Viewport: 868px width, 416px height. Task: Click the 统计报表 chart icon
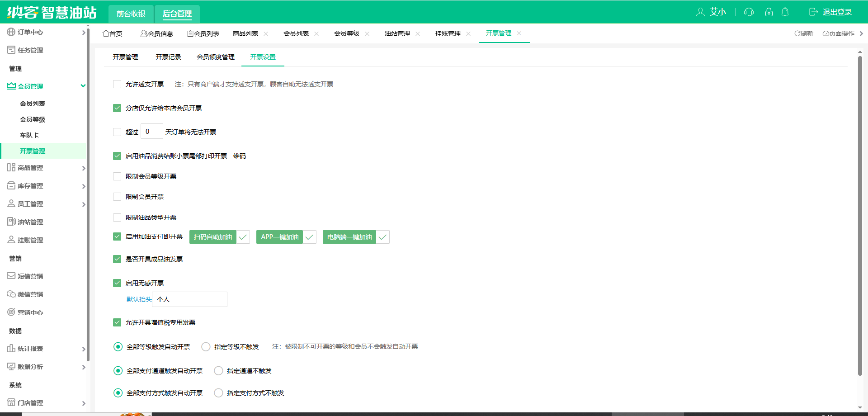[11, 348]
